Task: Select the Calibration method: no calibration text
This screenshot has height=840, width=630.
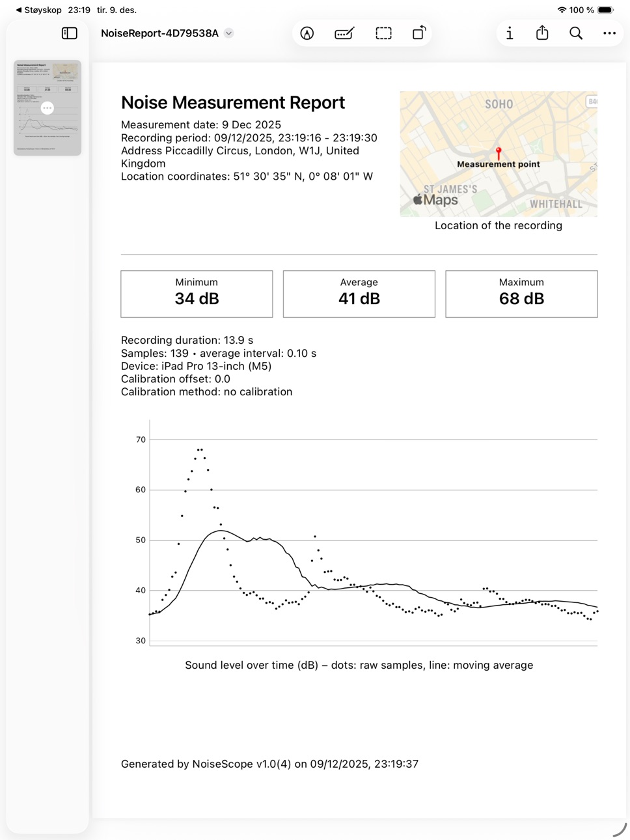Action: click(x=207, y=392)
